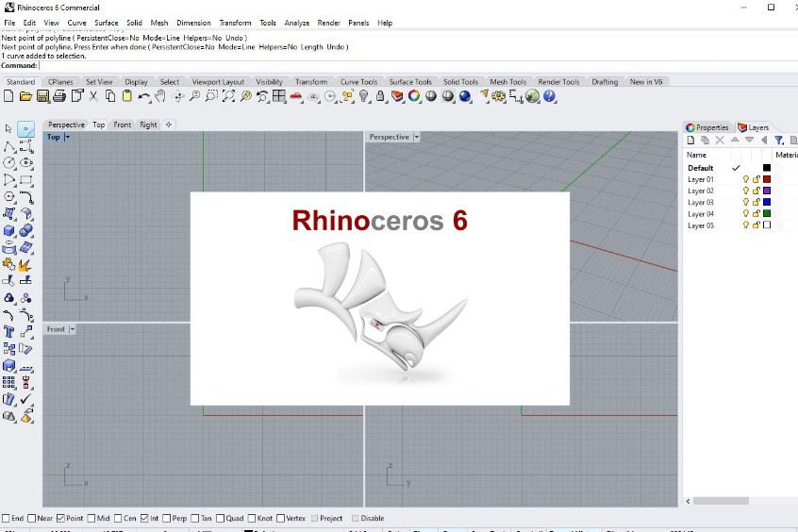
Task: Open the Front viewport title dropdown arrow
Action: (x=73, y=329)
